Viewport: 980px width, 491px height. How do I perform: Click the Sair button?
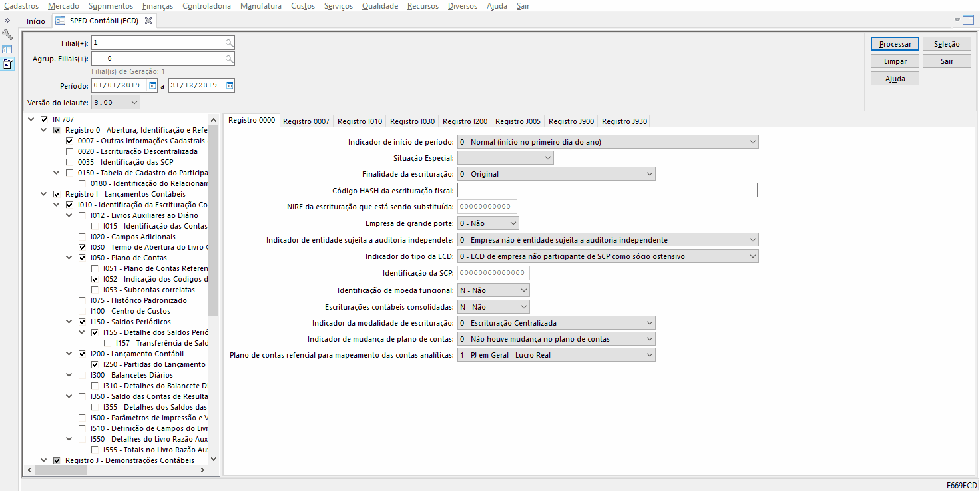pyautogui.click(x=947, y=61)
